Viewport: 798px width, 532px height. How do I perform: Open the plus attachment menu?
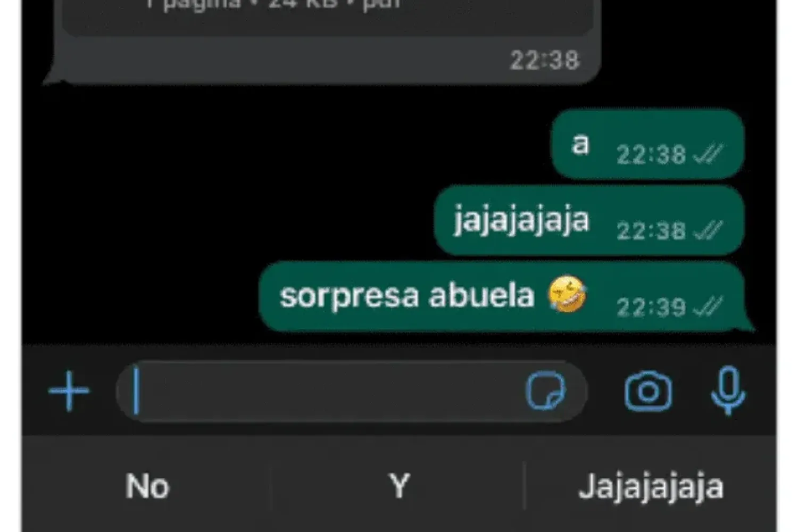(69, 391)
